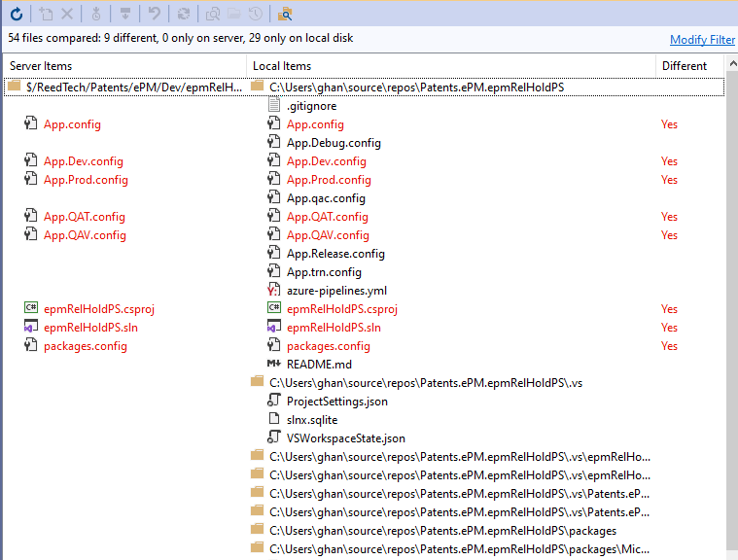Select azure-pipelines.yml file name

[337, 291]
